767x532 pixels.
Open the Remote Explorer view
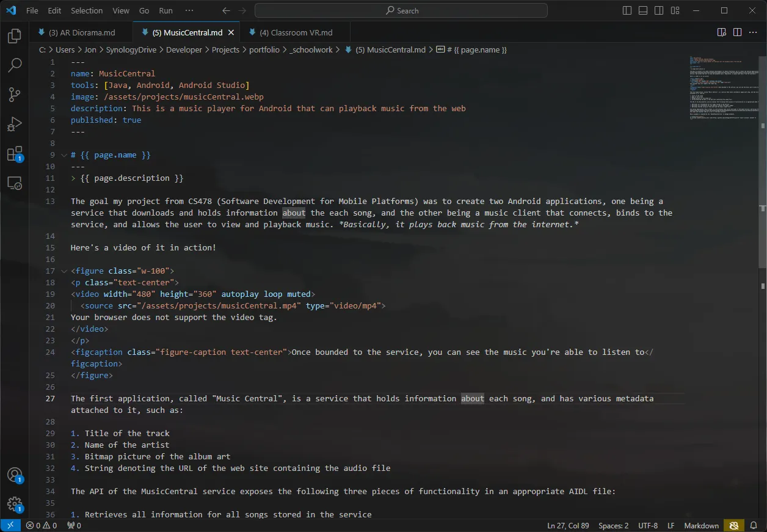(x=15, y=183)
